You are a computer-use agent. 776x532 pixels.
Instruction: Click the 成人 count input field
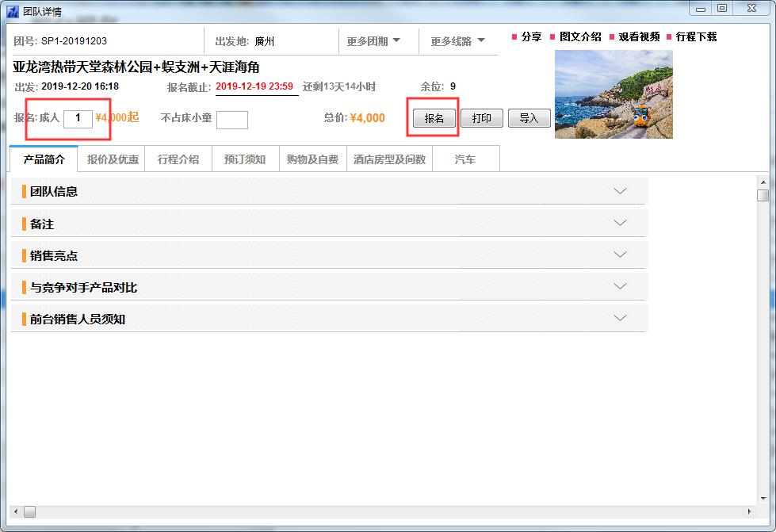click(x=78, y=118)
